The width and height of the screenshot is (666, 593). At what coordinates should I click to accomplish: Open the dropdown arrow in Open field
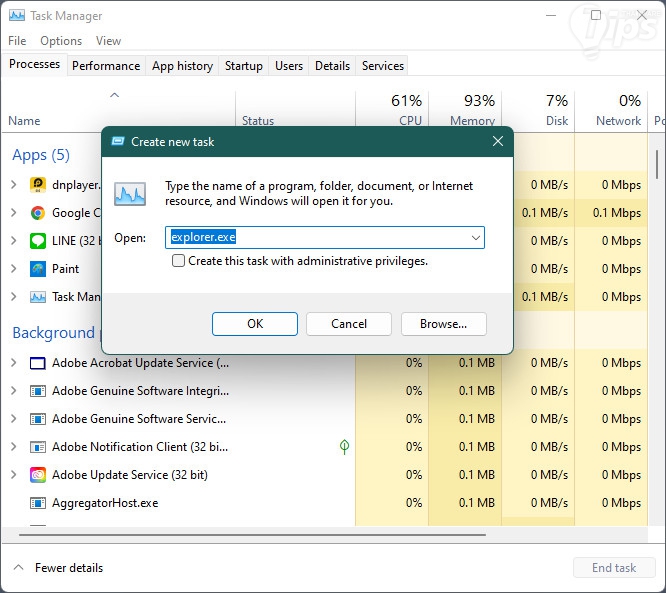coord(476,237)
